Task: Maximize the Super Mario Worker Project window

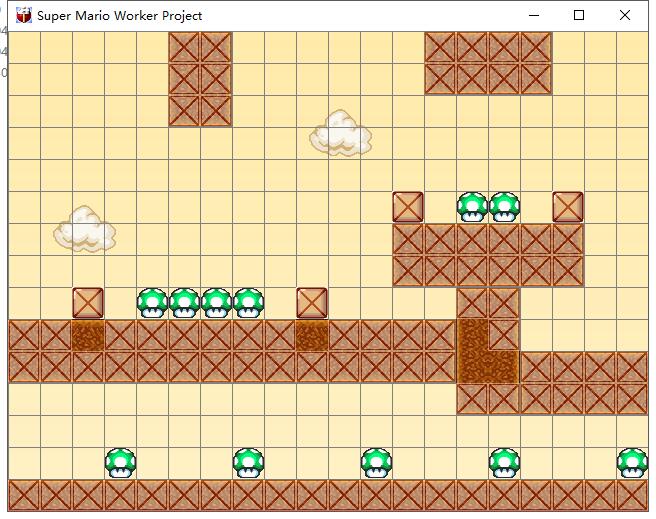Action: (579, 15)
